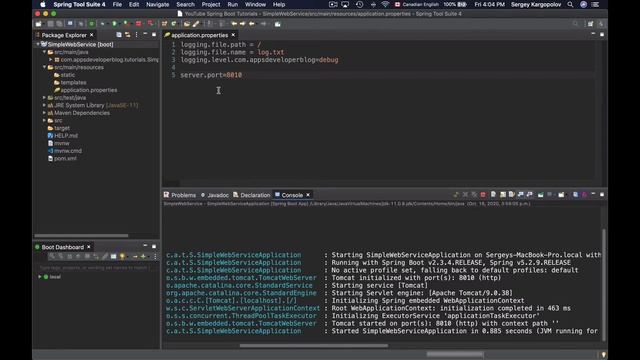Toggle show console on standard output change
The width and height of the screenshot is (640, 360).
coord(521,195)
